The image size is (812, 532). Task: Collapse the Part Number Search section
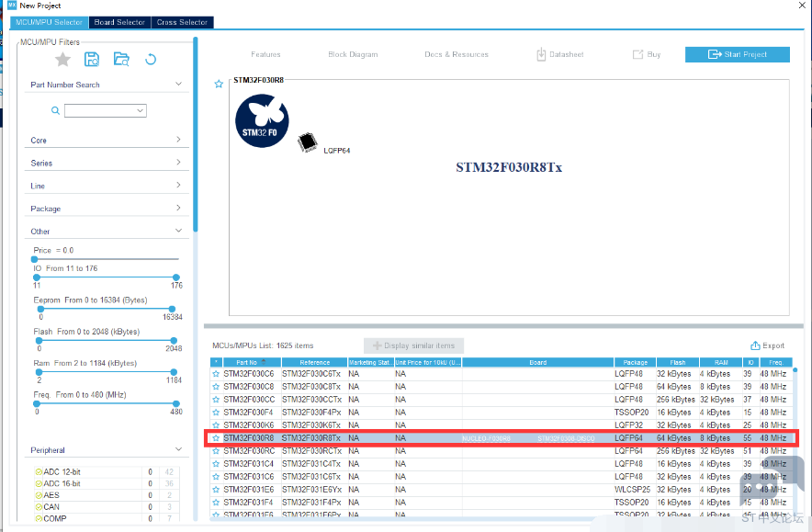point(178,84)
